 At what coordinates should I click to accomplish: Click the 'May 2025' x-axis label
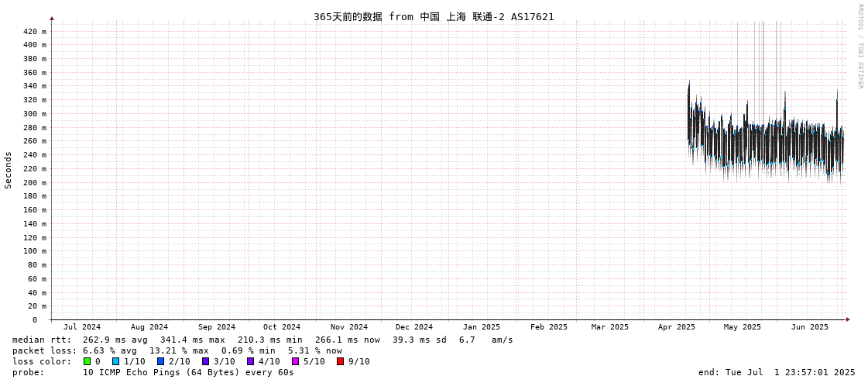[x=743, y=327]
